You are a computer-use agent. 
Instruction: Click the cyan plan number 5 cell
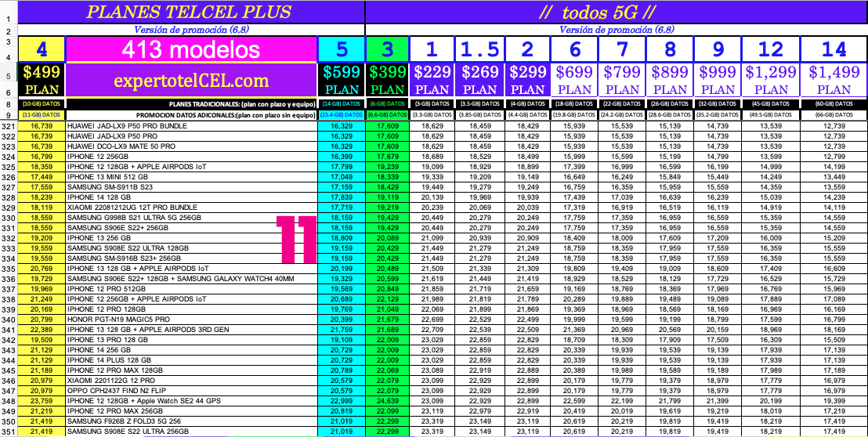point(342,50)
